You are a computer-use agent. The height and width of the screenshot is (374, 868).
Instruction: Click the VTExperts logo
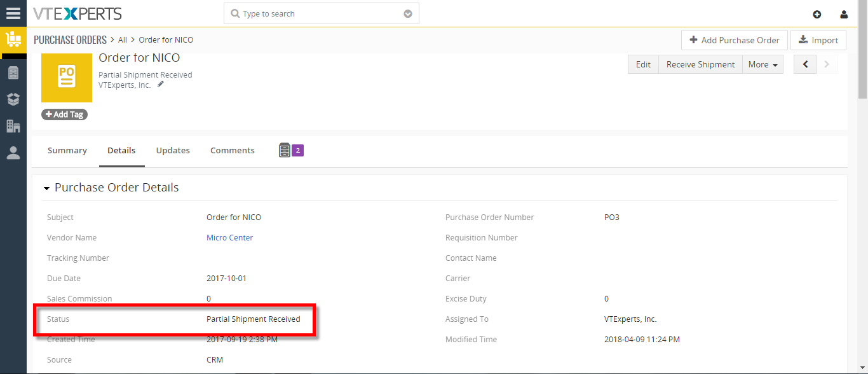tap(77, 13)
